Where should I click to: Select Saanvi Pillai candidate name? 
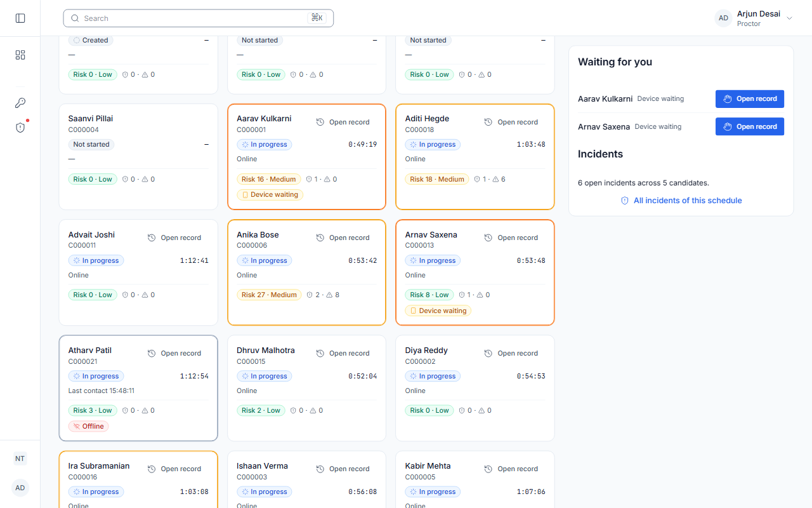[x=91, y=119]
